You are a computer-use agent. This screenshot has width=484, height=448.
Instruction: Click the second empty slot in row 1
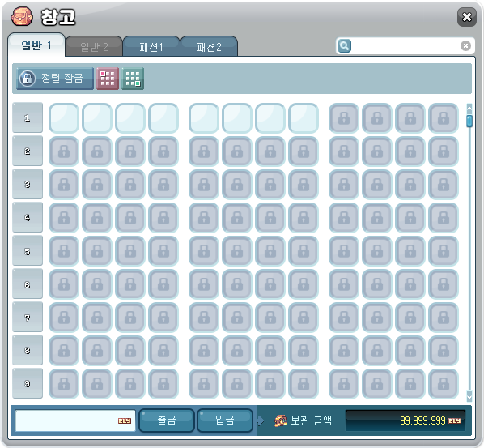tap(97, 118)
